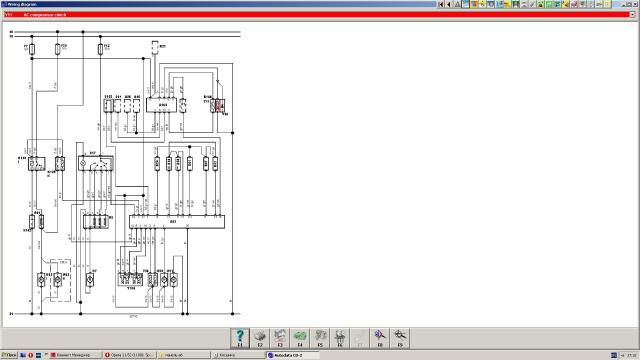Click the green F4 icon button
Image resolution: width=640 pixels, height=360 pixels.
(300, 338)
